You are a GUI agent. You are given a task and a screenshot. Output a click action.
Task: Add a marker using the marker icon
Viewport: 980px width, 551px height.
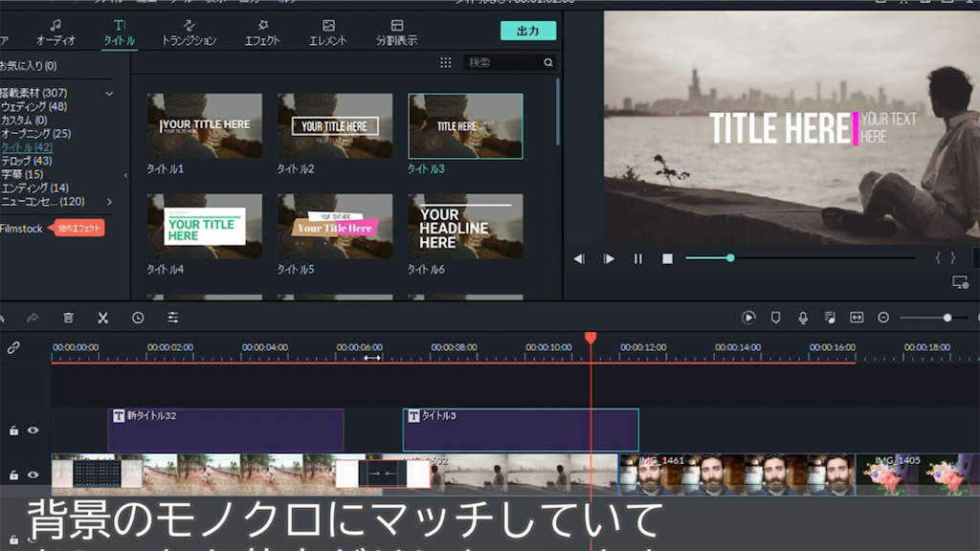click(776, 318)
